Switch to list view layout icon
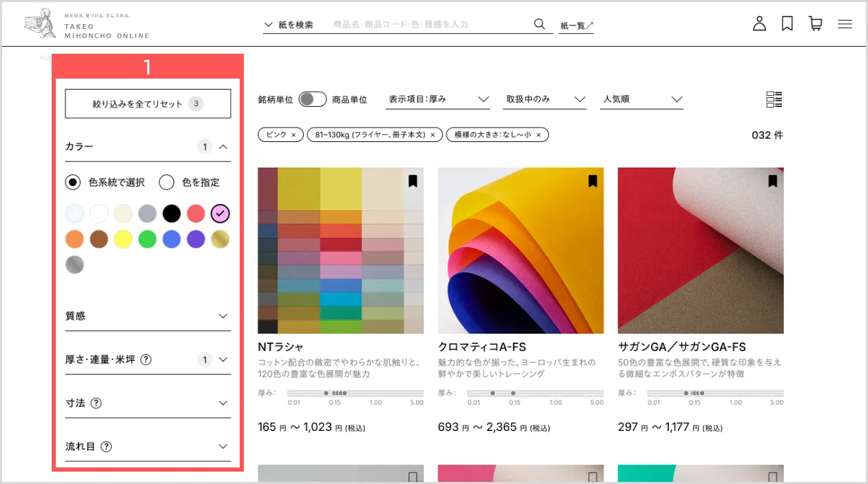The image size is (868, 484). click(774, 99)
